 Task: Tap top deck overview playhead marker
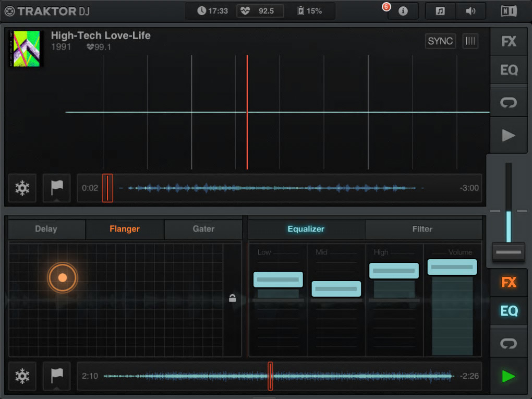pos(107,188)
